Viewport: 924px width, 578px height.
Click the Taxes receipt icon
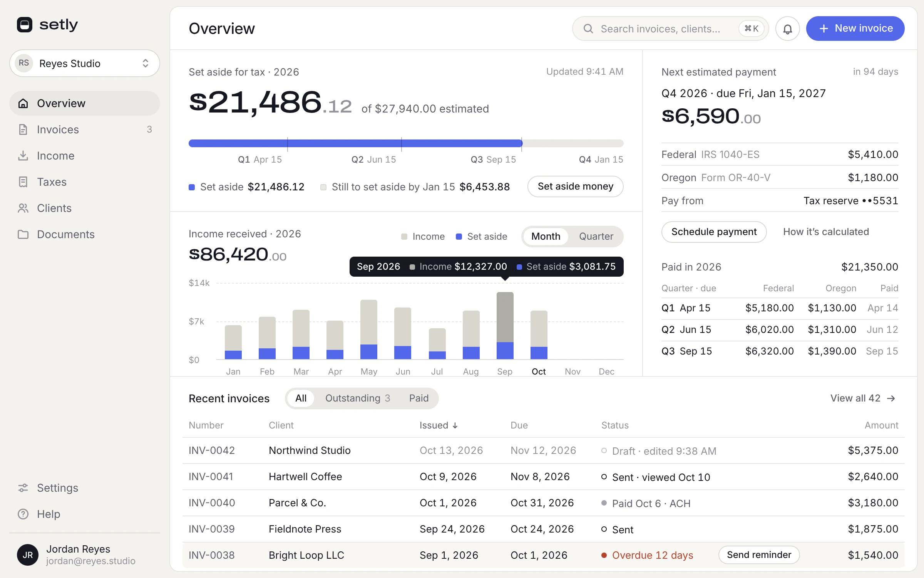click(23, 182)
